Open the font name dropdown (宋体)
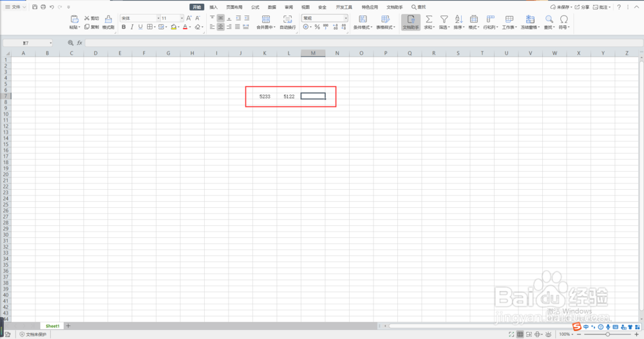 pos(158,18)
